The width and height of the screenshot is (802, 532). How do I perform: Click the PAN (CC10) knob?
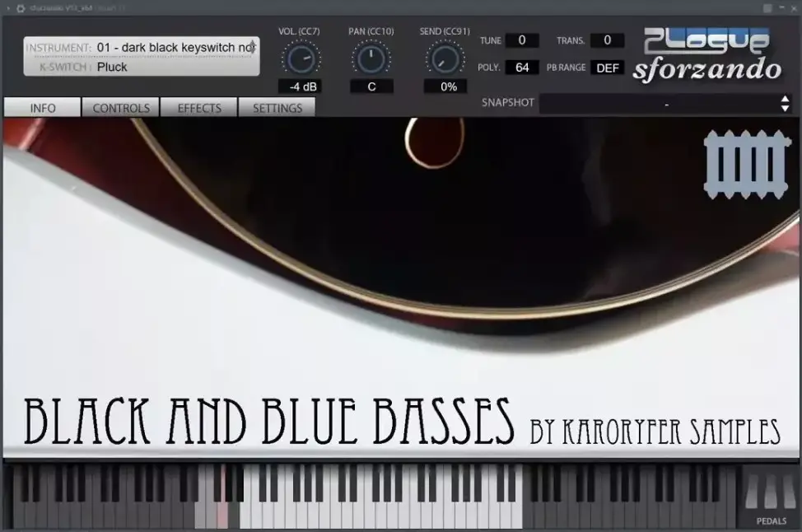tap(371, 59)
